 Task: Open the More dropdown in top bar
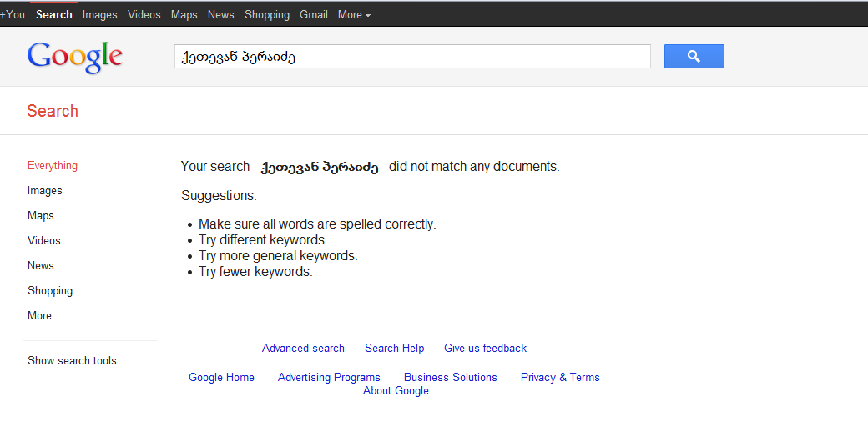(354, 14)
